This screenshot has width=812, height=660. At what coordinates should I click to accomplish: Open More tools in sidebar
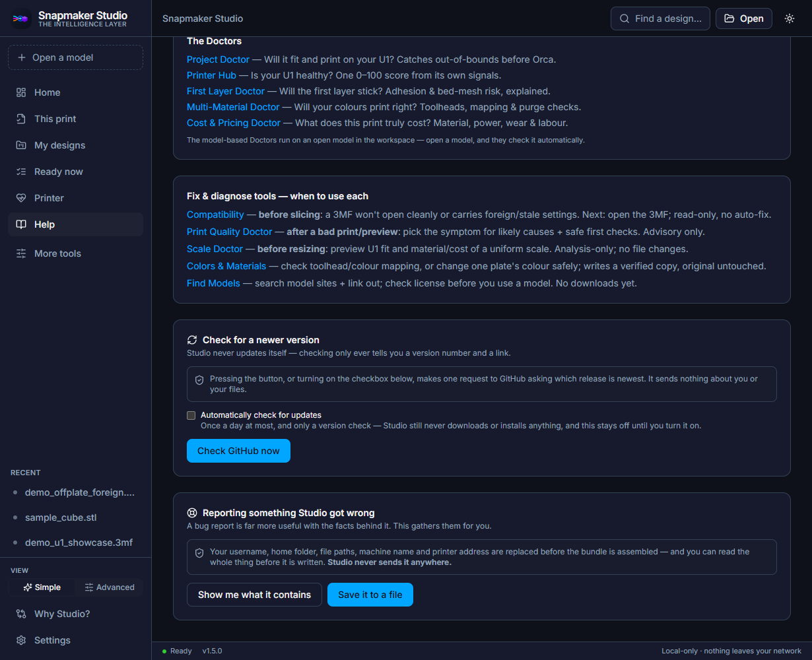point(75,253)
